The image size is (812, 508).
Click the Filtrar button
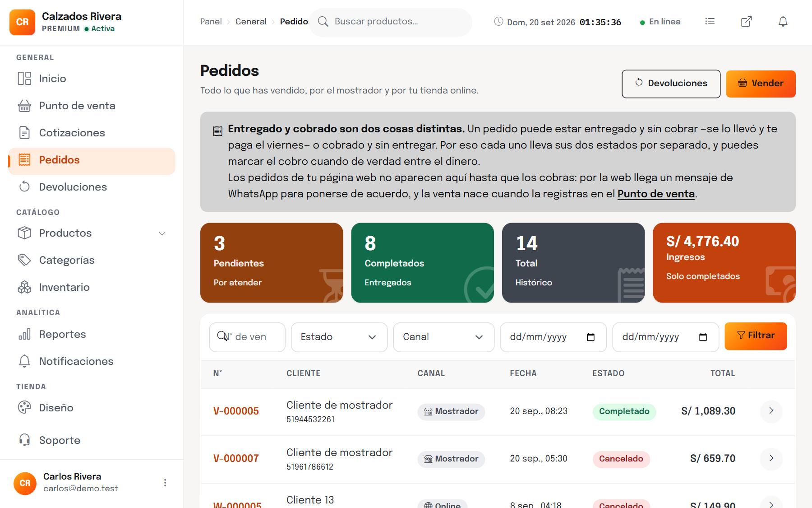pos(756,336)
